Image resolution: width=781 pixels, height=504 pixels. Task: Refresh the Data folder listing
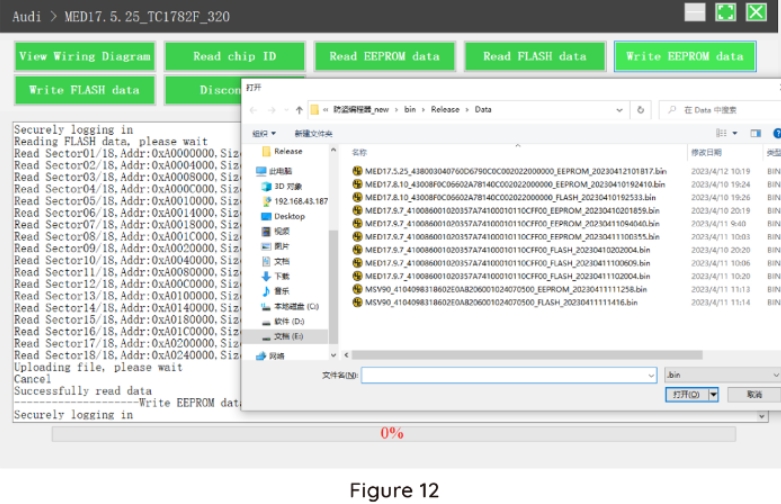(x=641, y=110)
